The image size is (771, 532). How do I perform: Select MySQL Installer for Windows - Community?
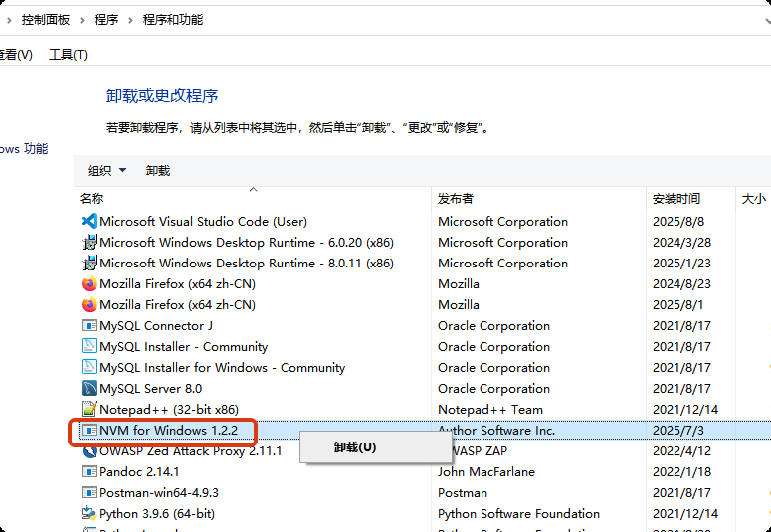click(x=222, y=368)
